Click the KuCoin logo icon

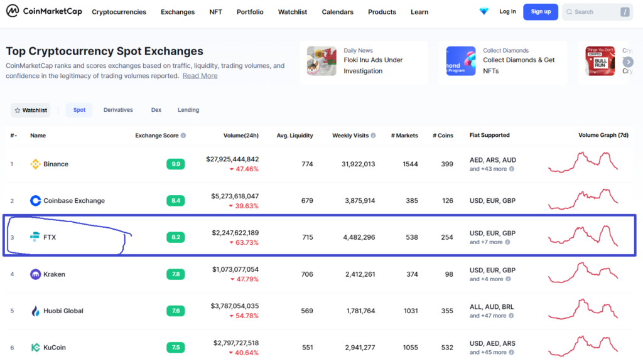pos(35,347)
